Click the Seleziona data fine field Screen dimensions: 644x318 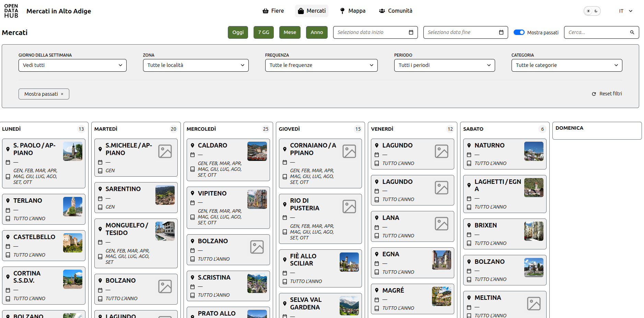pyautogui.click(x=466, y=32)
